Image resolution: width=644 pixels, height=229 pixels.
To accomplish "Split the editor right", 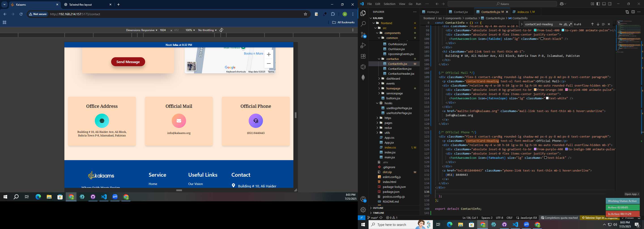I will (633, 12).
